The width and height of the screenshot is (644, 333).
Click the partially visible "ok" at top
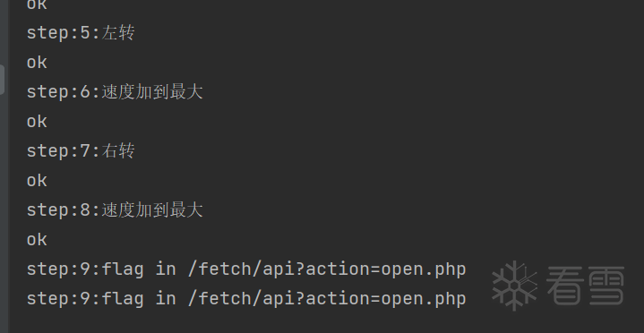pos(37,5)
